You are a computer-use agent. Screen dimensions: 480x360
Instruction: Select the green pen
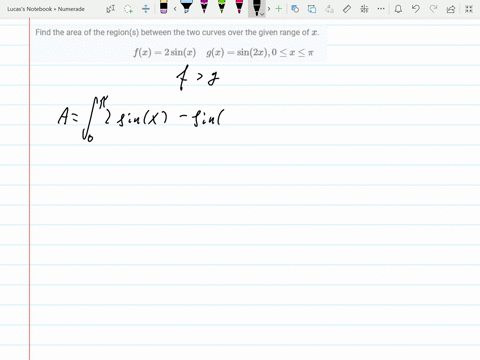click(222, 7)
